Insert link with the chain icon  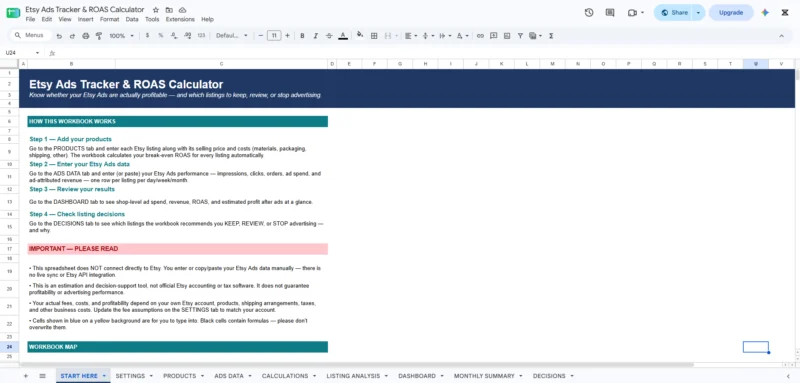click(x=480, y=36)
